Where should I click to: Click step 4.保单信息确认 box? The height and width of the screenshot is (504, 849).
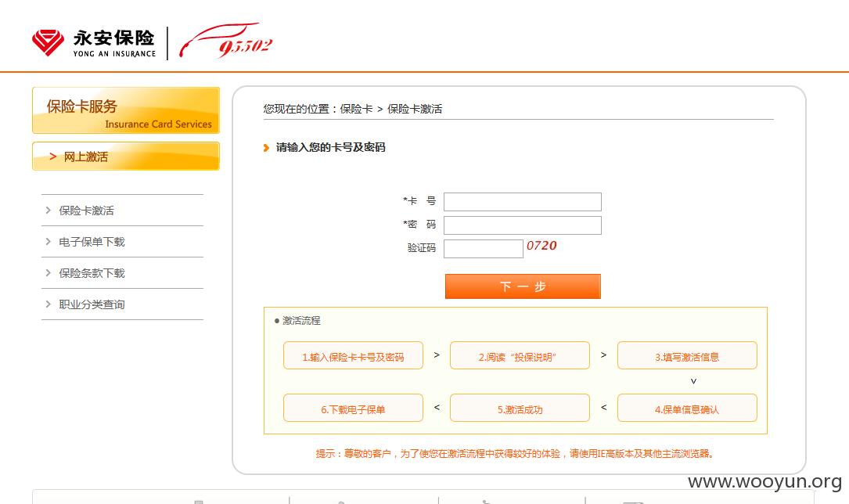click(687, 409)
